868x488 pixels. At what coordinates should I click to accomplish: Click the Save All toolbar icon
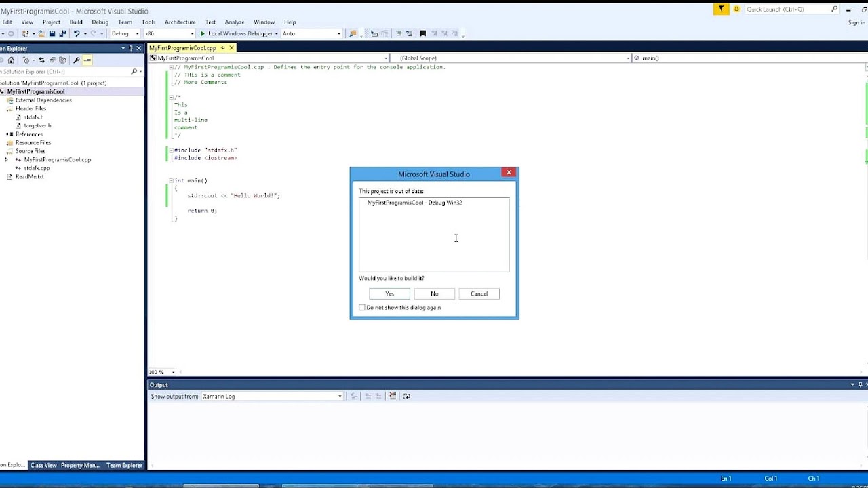coord(62,33)
